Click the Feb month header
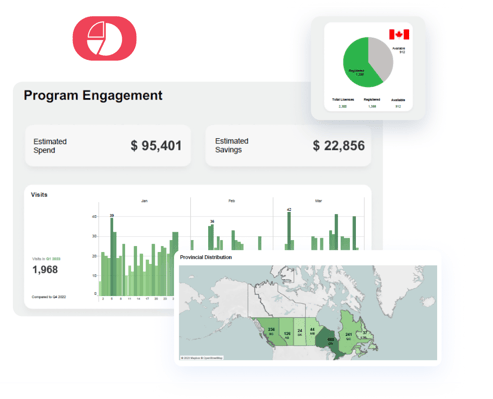The height and width of the screenshot is (399, 493). click(232, 201)
